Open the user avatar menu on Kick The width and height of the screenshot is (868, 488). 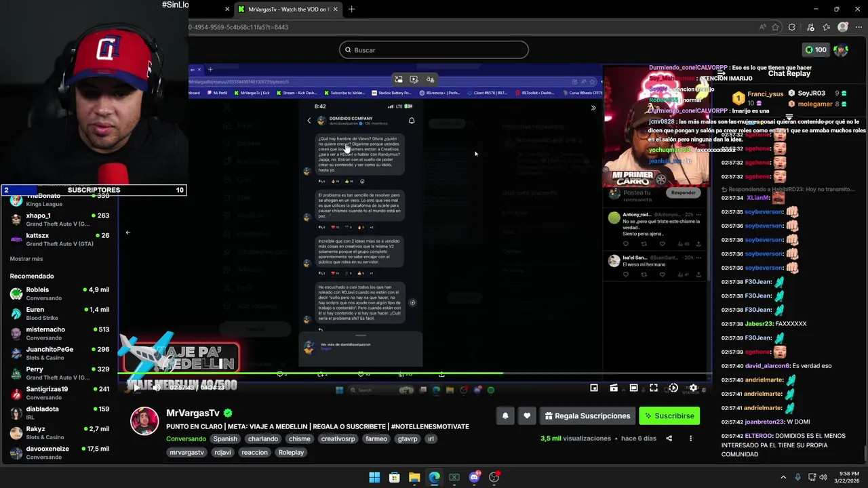tap(841, 49)
